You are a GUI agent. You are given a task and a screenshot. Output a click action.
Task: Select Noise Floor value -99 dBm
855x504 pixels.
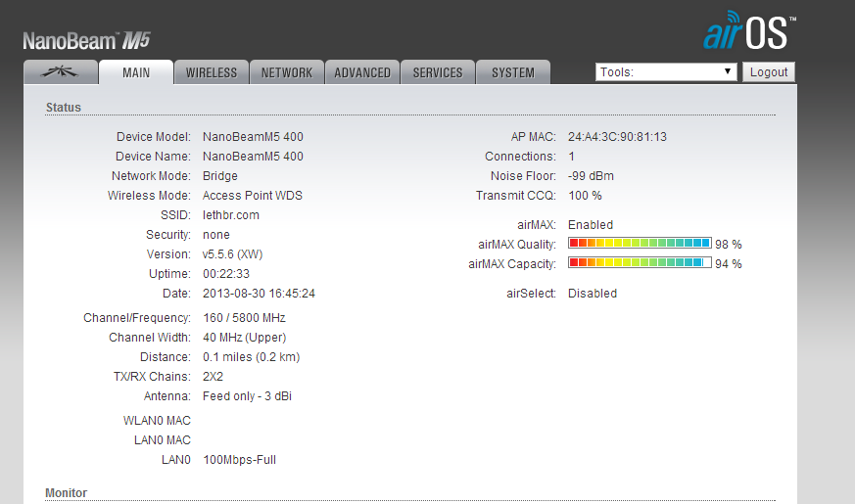coord(592,176)
